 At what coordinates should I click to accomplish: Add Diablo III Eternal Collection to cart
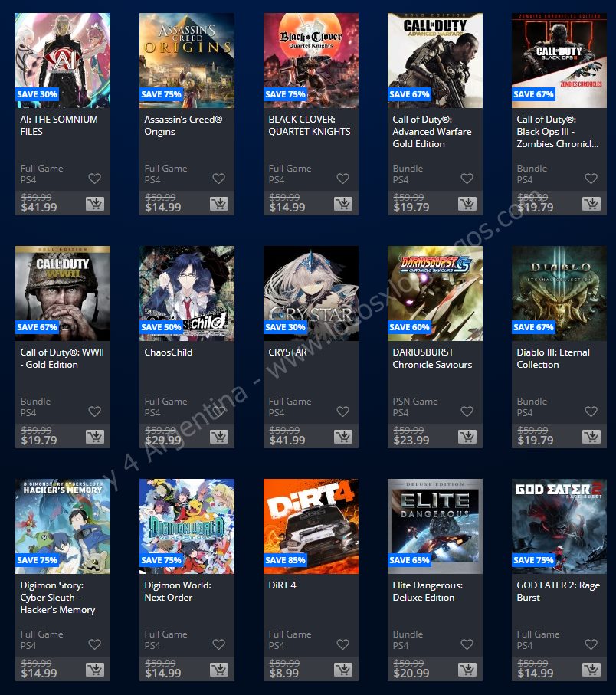pyautogui.click(x=591, y=437)
